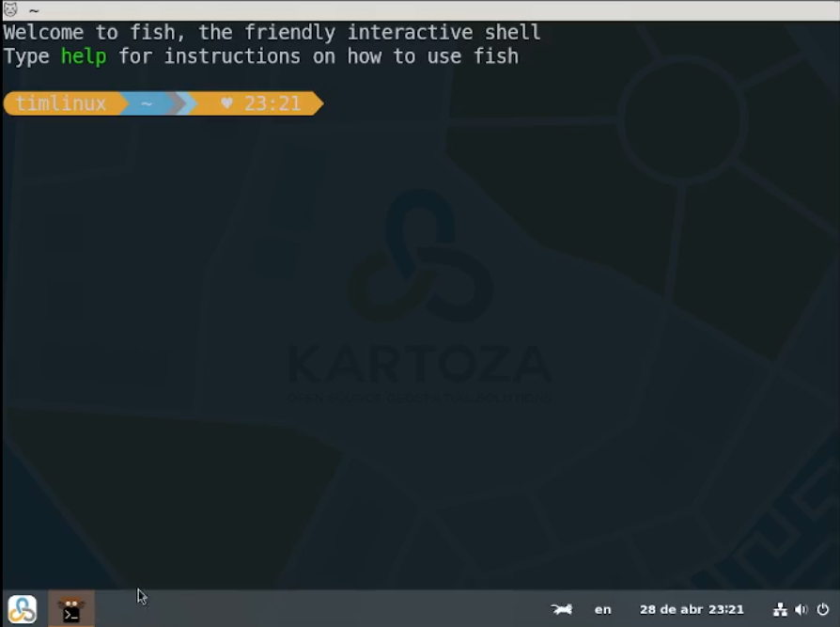This screenshot has height=627, width=840.
Task: Click the '23:21' time in the prompt
Action: click(x=272, y=103)
